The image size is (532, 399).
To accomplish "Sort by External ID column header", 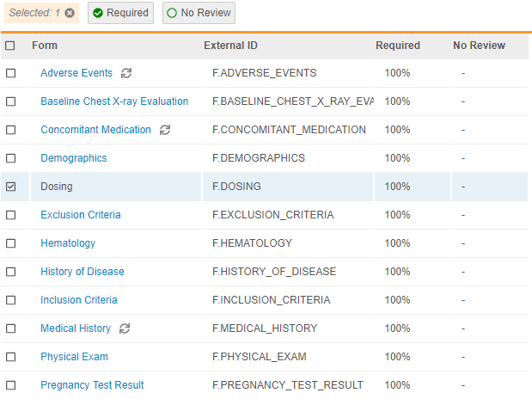I will (x=230, y=46).
